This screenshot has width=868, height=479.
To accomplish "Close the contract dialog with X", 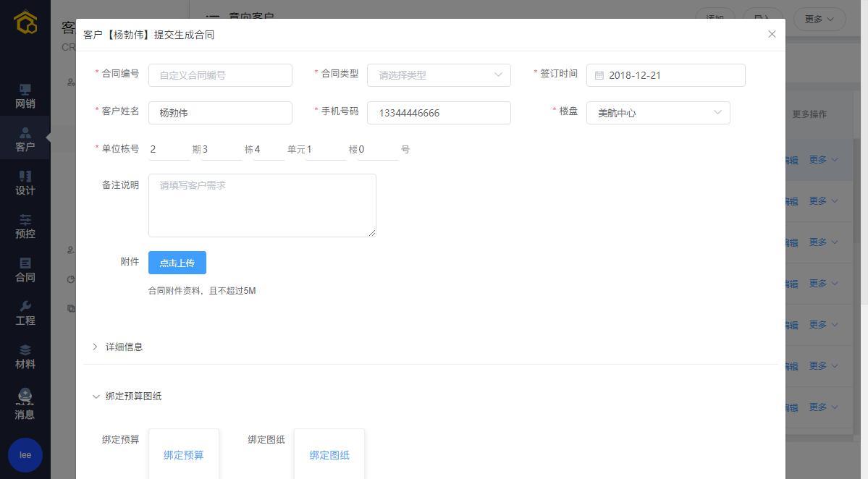I will point(772,34).
